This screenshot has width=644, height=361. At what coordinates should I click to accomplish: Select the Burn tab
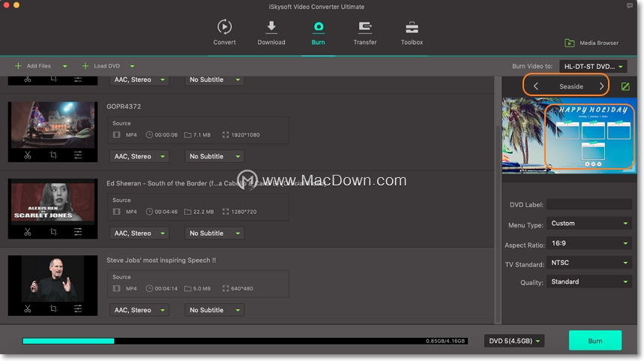pos(318,32)
